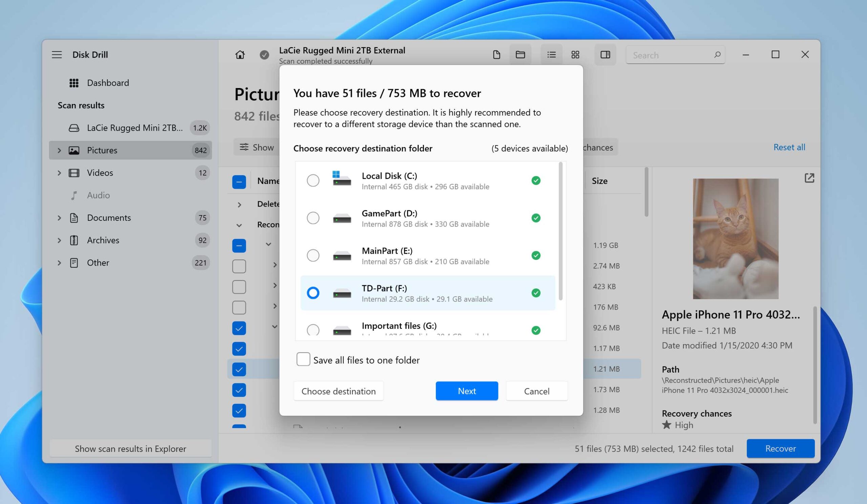Click the Reset all link

[789, 147]
